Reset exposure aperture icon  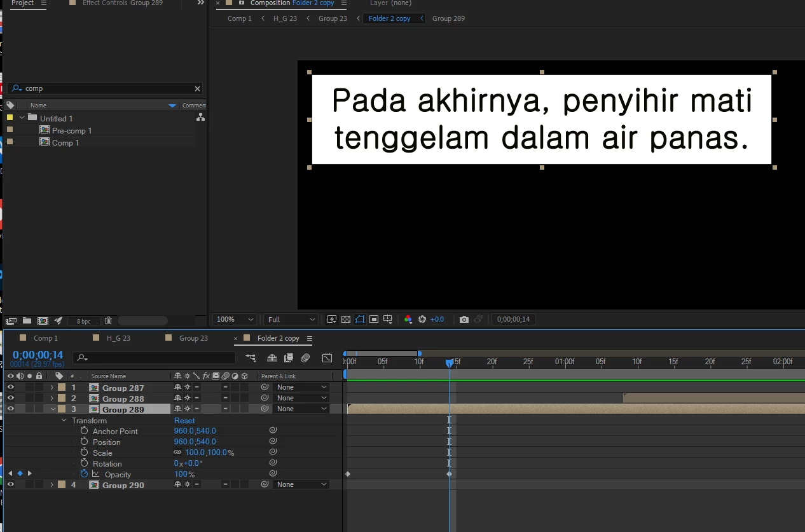click(423, 319)
